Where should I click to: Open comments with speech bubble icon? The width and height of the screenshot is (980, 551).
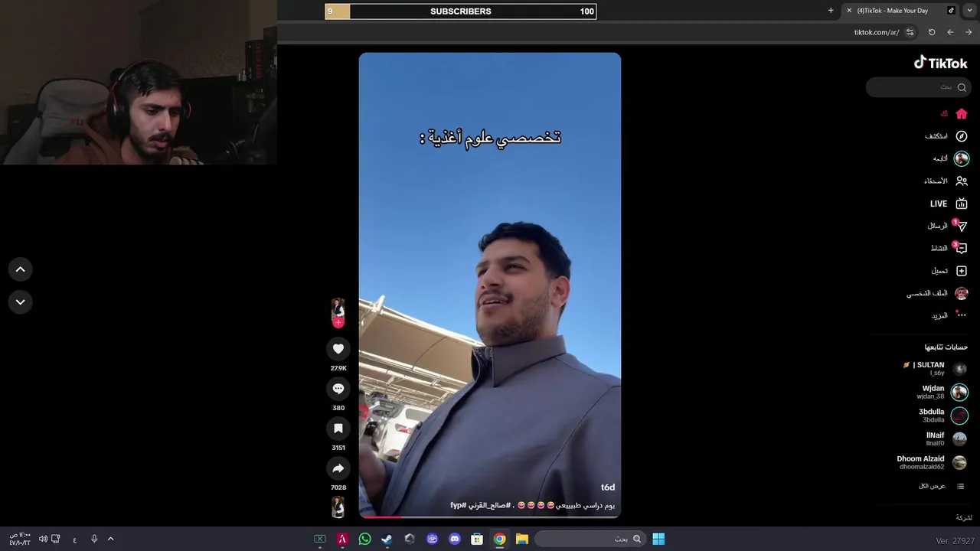[338, 389]
